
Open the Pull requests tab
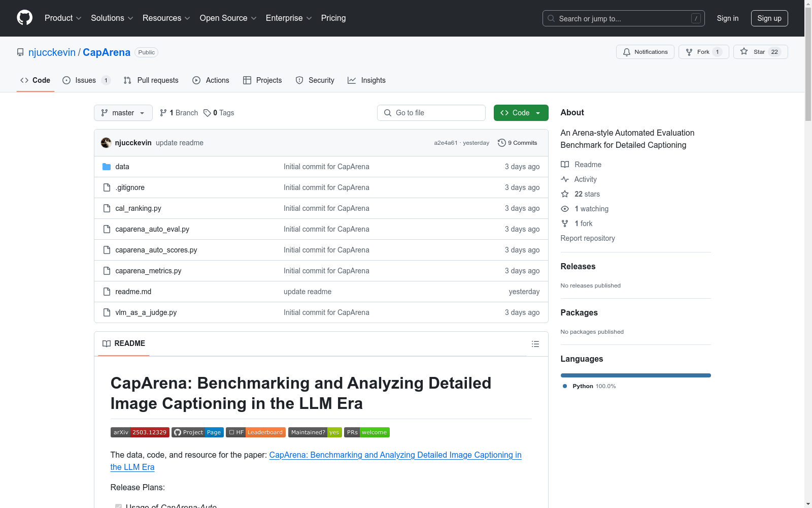(x=151, y=80)
